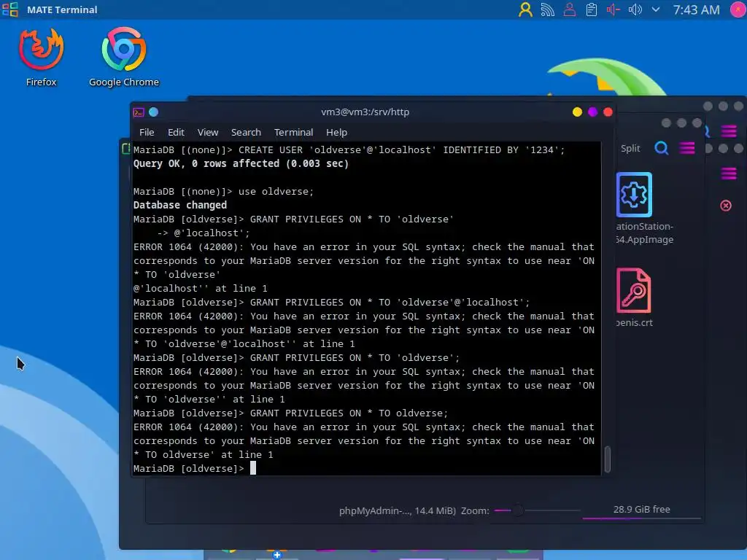Open the Terminal menu in menu bar
This screenshot has height=560, width=747.
(x=293, y=133)
